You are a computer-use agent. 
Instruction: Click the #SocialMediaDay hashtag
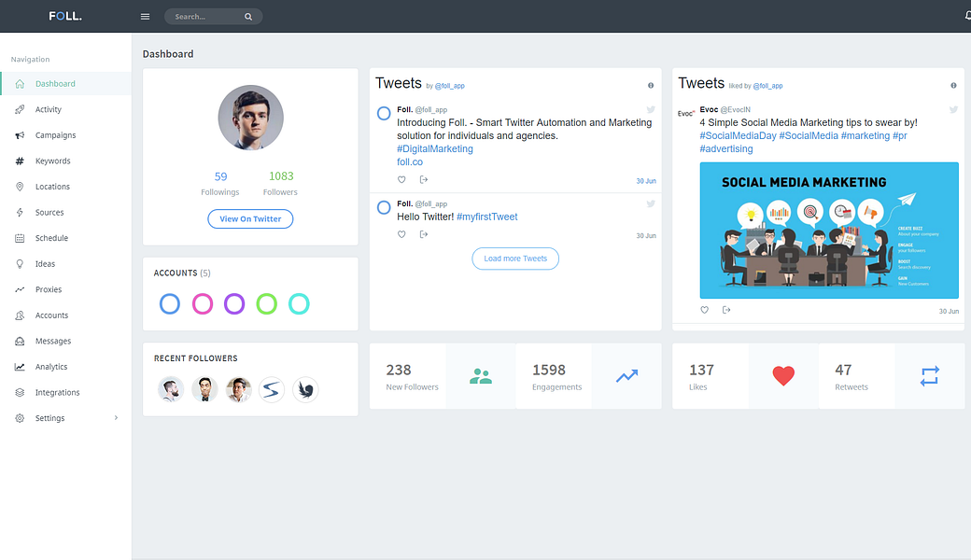click(x=738, y=135)
